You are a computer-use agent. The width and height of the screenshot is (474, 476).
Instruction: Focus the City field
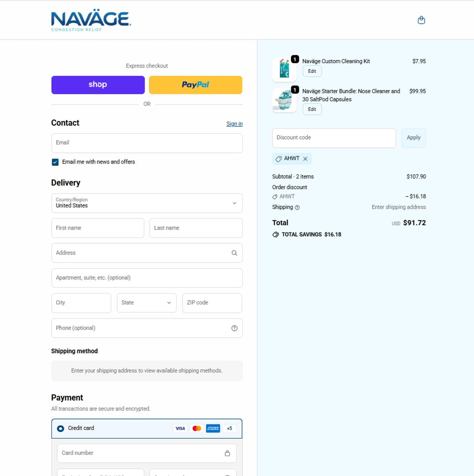coord(81,303)
